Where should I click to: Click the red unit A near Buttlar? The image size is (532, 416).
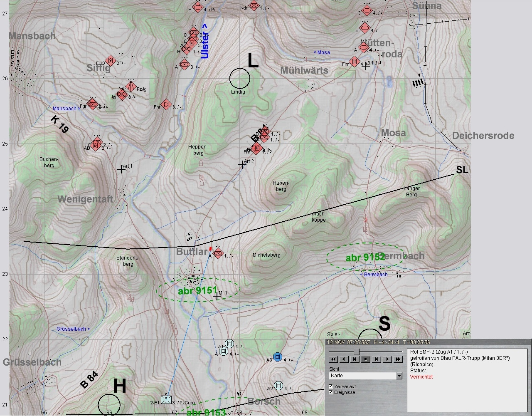pyautogui.click(x=218, y=253)
